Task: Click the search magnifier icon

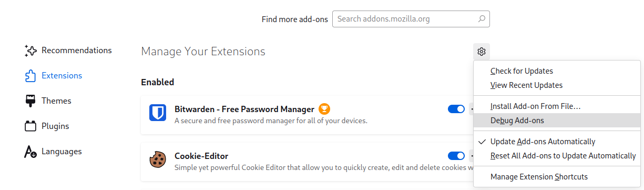Action: point(482,19)
